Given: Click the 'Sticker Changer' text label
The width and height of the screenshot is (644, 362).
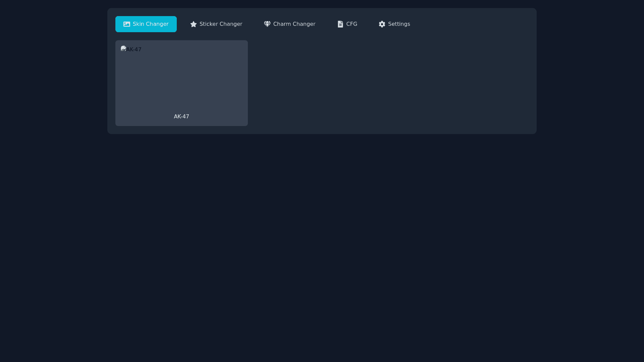Looking at the screenshot, I should (x=221, y=24).
